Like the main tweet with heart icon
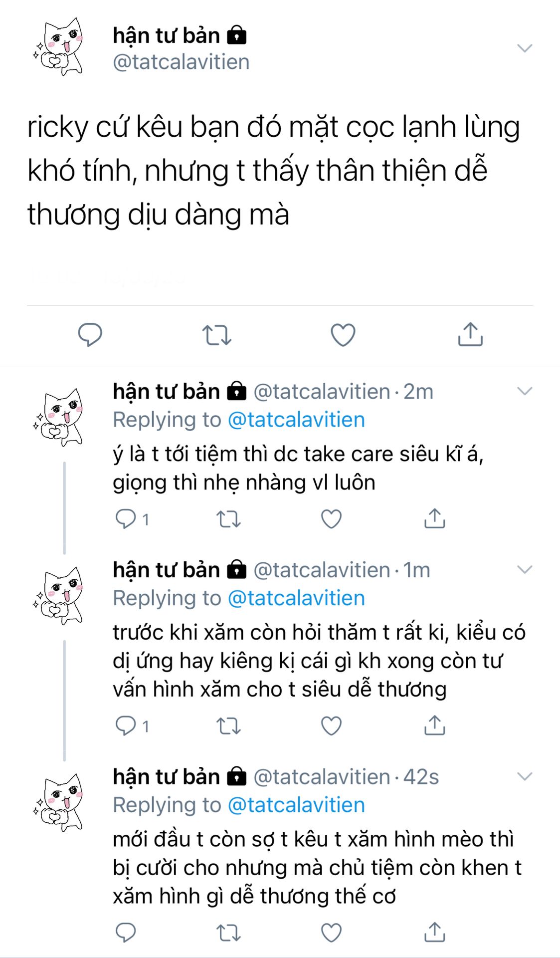This screenshot has height=958, width=560. coord(343,334)
